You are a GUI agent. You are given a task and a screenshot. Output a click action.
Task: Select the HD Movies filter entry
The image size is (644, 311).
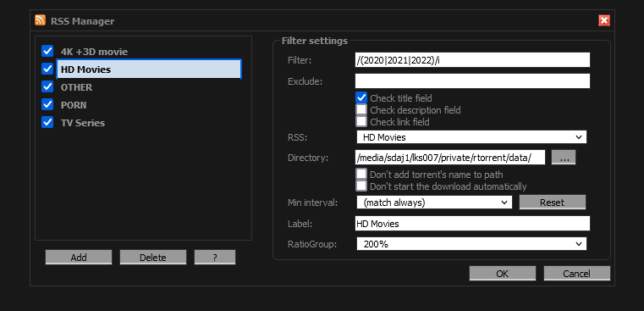pyautogui.click(x=149, y=69)
